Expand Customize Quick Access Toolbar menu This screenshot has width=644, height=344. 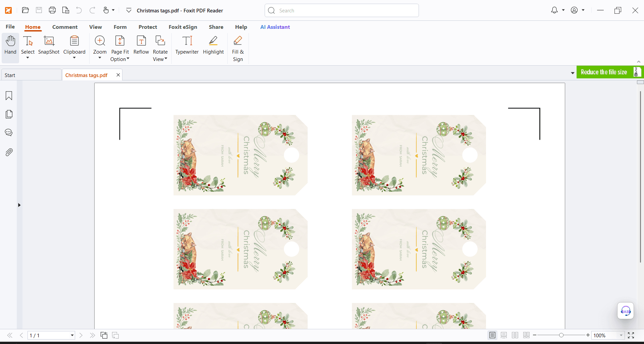tap(129, 10)
